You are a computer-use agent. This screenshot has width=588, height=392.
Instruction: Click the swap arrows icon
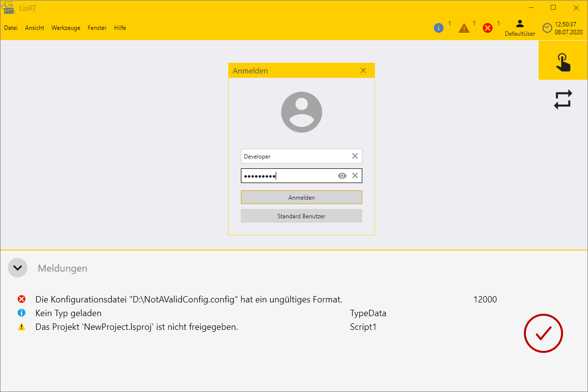click(x=563, y=99)
